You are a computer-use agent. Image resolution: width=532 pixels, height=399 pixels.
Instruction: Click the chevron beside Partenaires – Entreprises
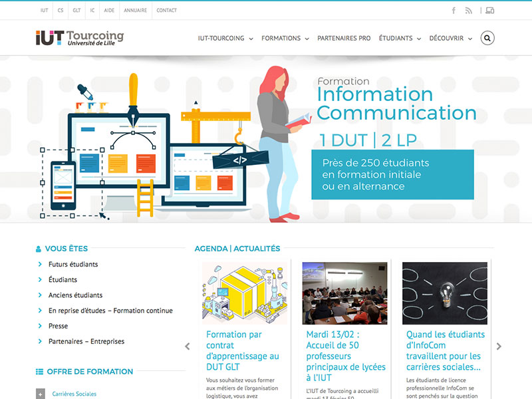point(40,341)
